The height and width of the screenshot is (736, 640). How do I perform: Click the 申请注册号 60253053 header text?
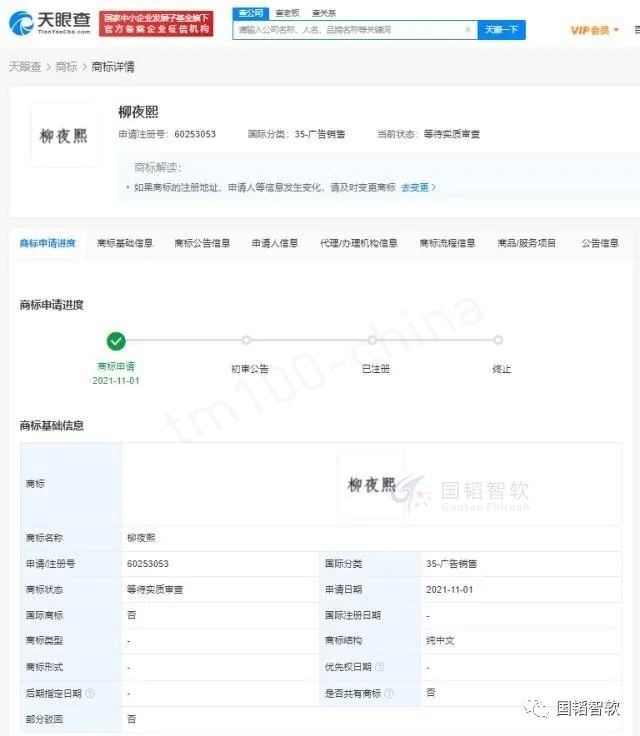point(167,134)
